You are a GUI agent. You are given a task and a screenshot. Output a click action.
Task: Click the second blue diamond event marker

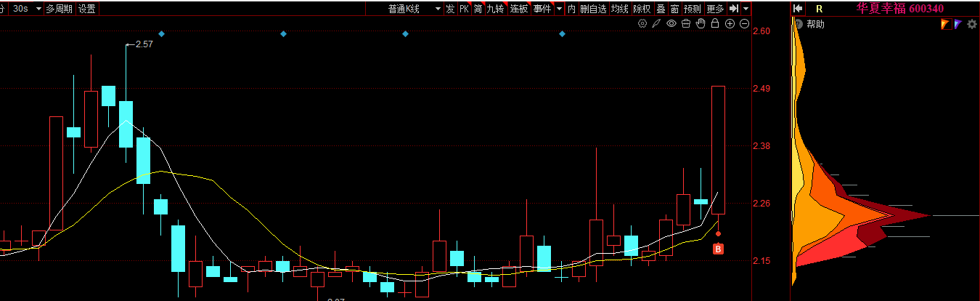(x=283, y=33)
